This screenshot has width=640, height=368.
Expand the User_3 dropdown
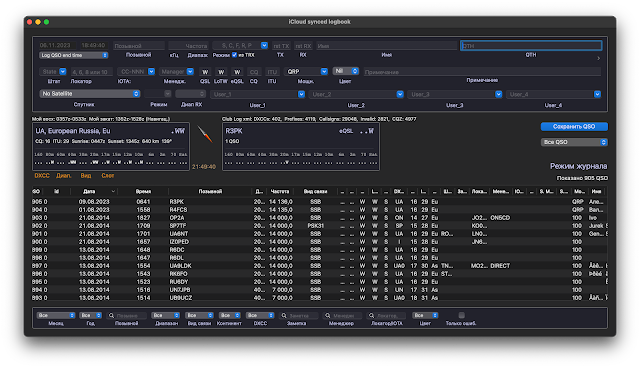[x=498, y=94]
